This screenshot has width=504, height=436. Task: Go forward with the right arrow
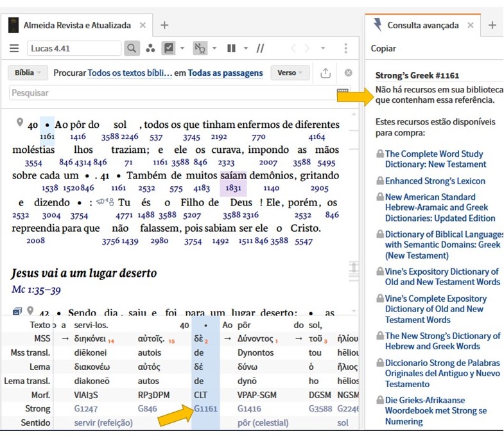point(307,48)
